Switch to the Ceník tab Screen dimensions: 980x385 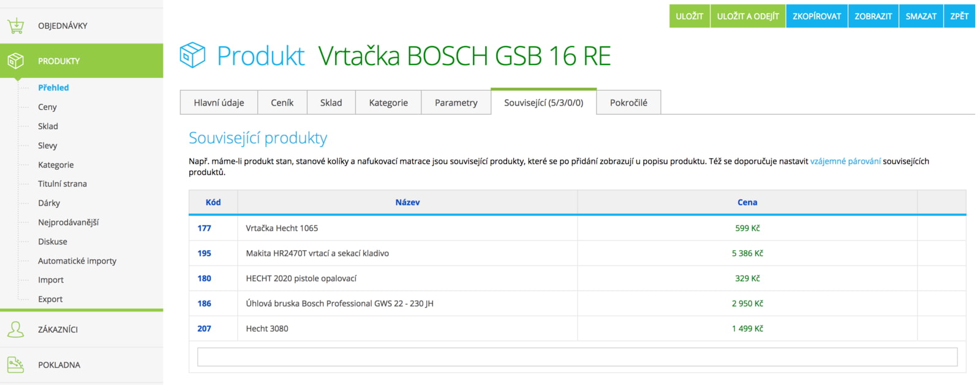pos(282,102)
